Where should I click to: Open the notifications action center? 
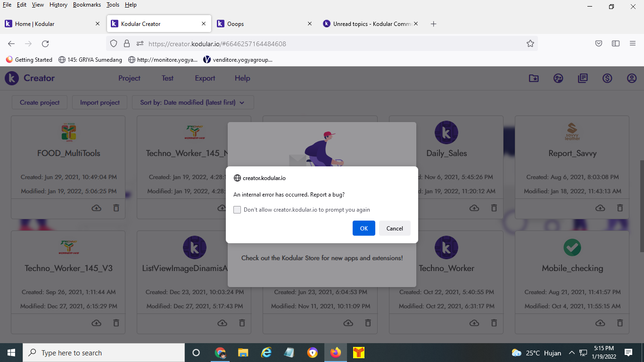point(628,353)
